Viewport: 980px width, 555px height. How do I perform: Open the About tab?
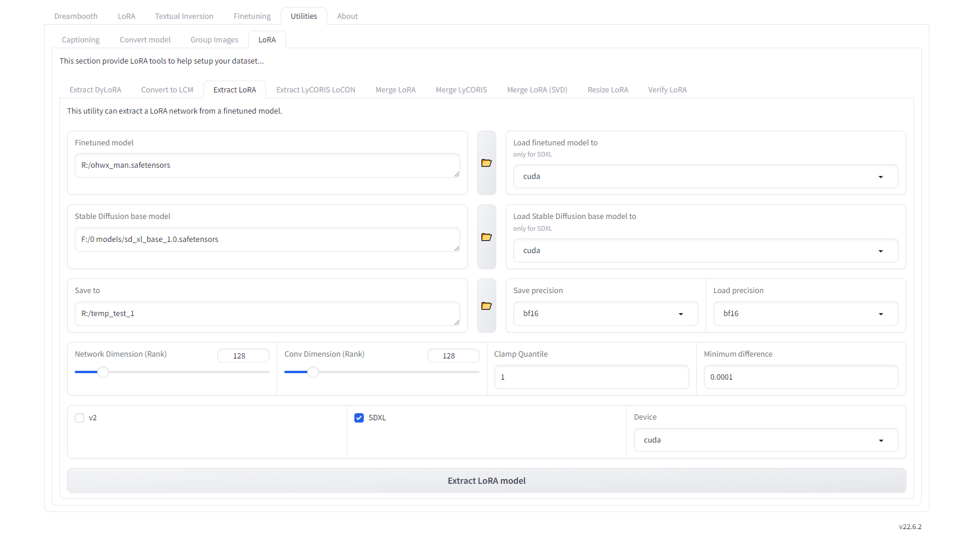tap(347, 16)
